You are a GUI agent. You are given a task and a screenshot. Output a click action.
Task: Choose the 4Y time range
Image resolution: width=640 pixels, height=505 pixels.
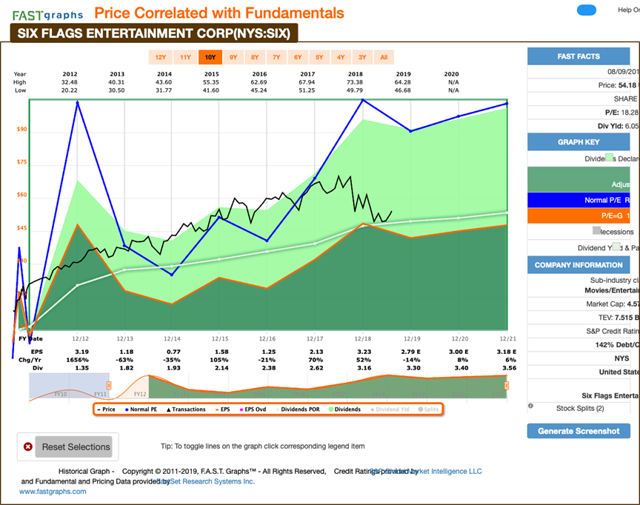(341, 57)
